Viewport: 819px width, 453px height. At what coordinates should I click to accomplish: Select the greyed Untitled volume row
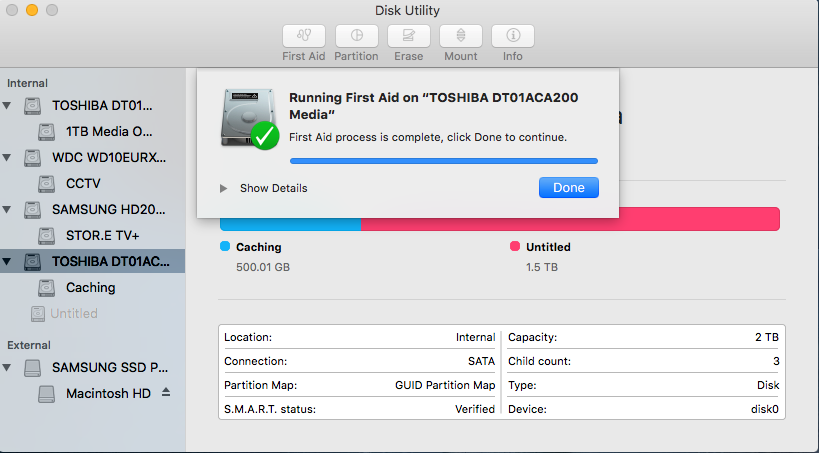tap(92, 313)
